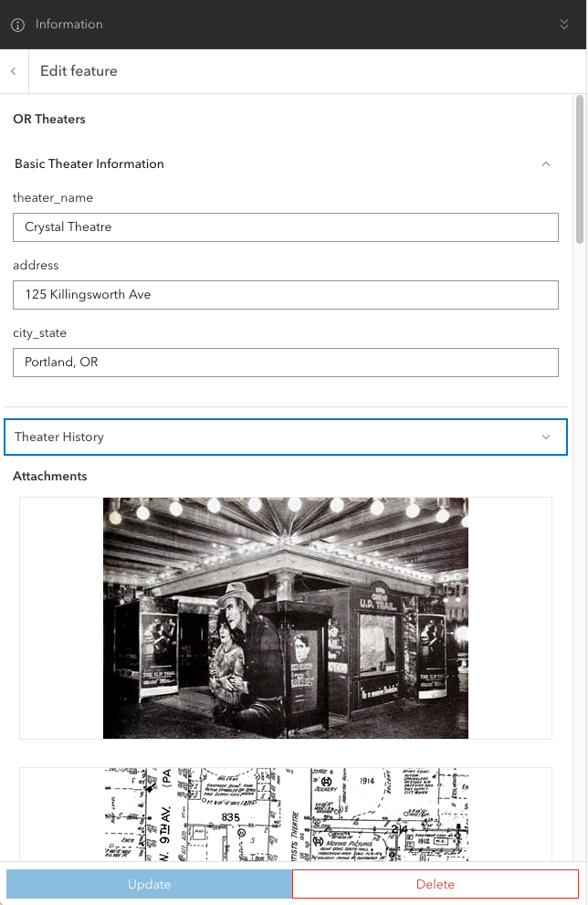This screenshot has height=905, width=588.
Task: Click the Edit feature heading
Action: 79,71
